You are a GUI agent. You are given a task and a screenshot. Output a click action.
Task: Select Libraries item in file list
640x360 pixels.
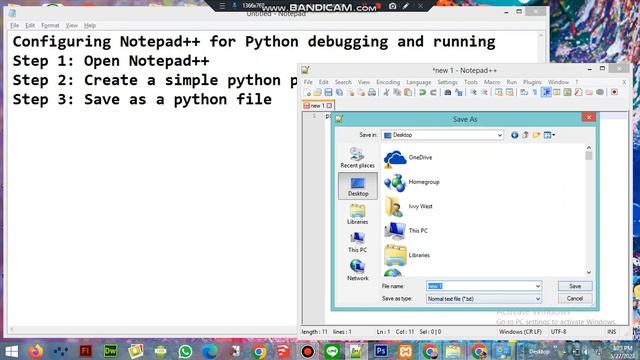[407, 255]
